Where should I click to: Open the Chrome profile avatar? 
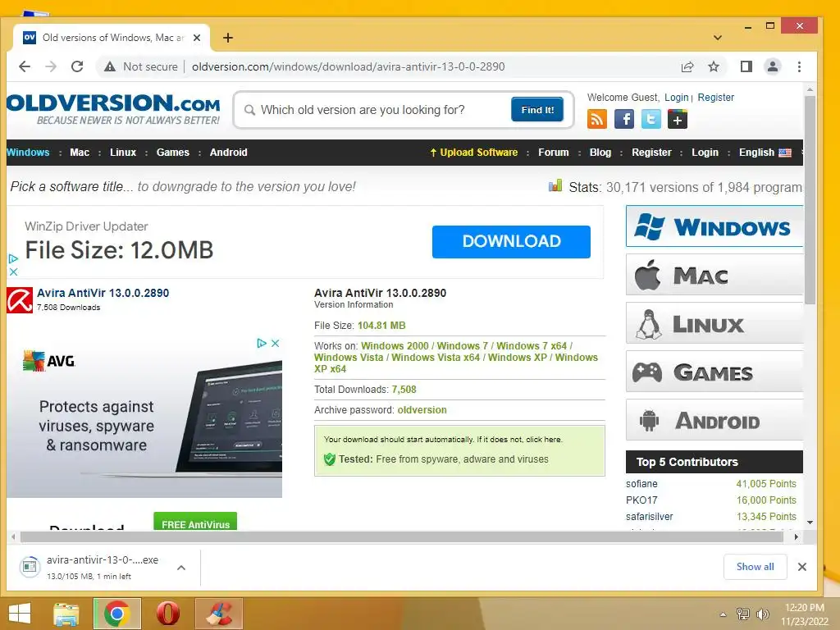pyautogui.click(x=773, y=66)
